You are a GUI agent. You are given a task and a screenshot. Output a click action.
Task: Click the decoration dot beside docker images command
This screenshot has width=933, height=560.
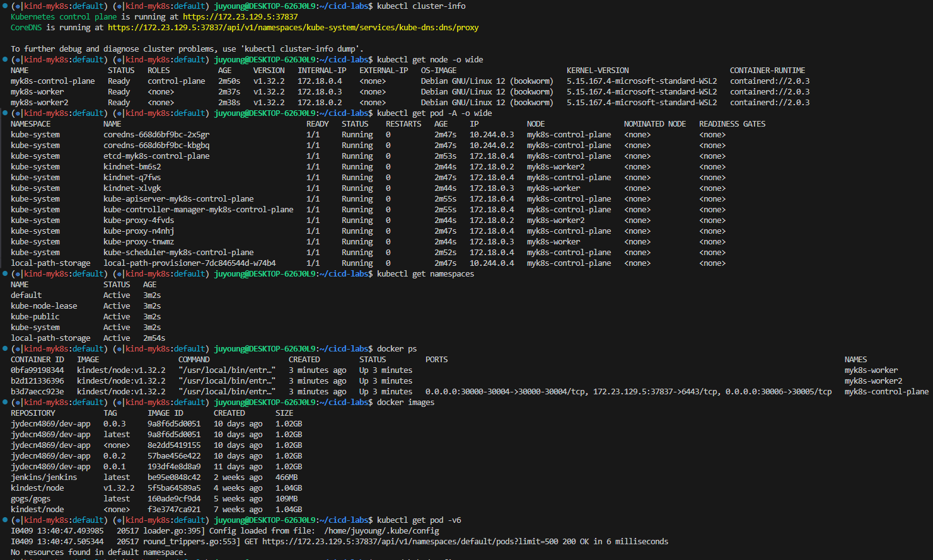click(5, 403)
